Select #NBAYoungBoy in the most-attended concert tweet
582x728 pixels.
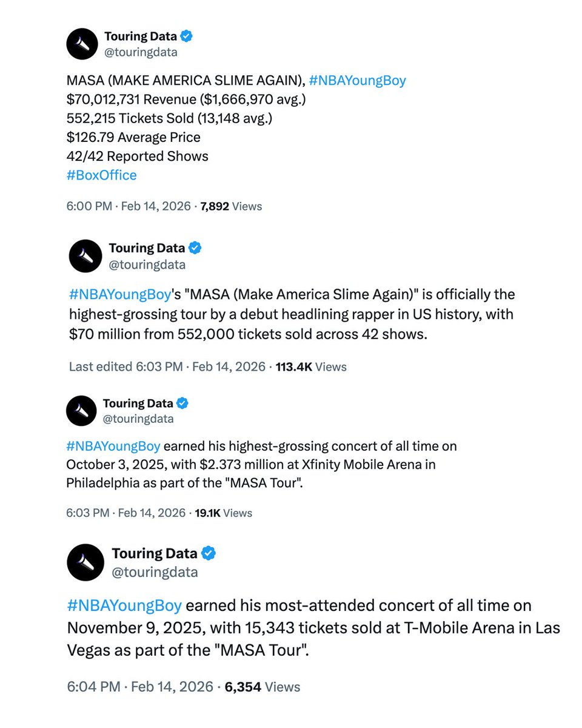click(x=124, y=605)
